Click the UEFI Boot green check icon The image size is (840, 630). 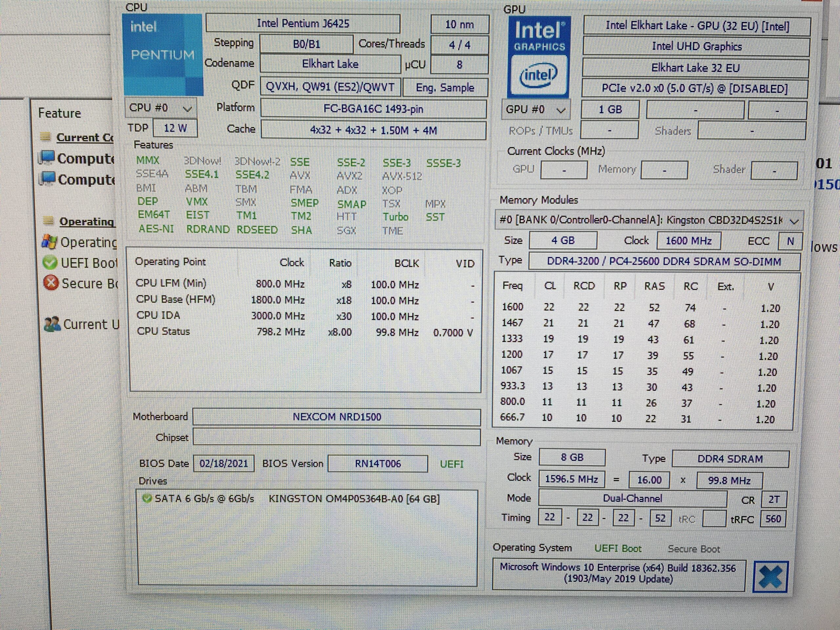[x=50, y=262]
